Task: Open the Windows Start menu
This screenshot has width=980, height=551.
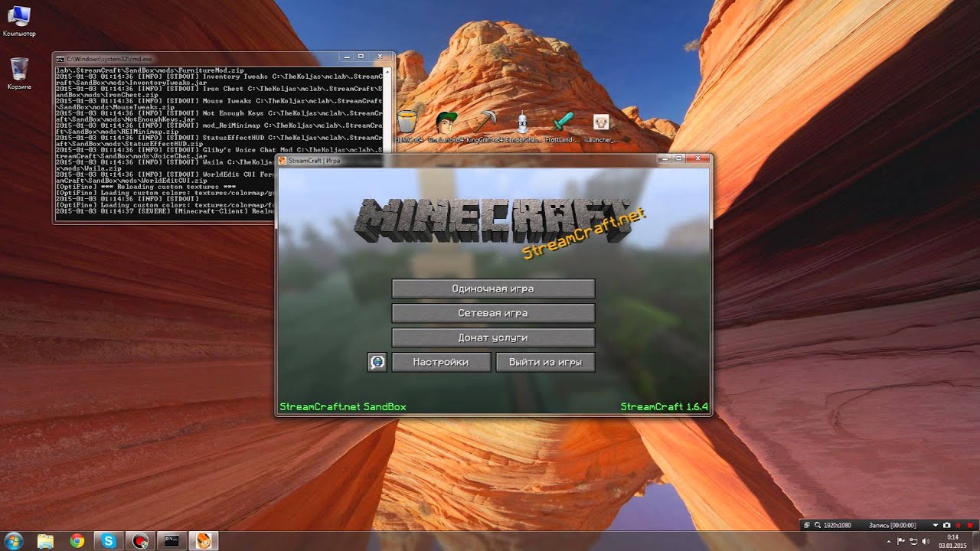Action: pyautogui.click(x=15, y=540)
